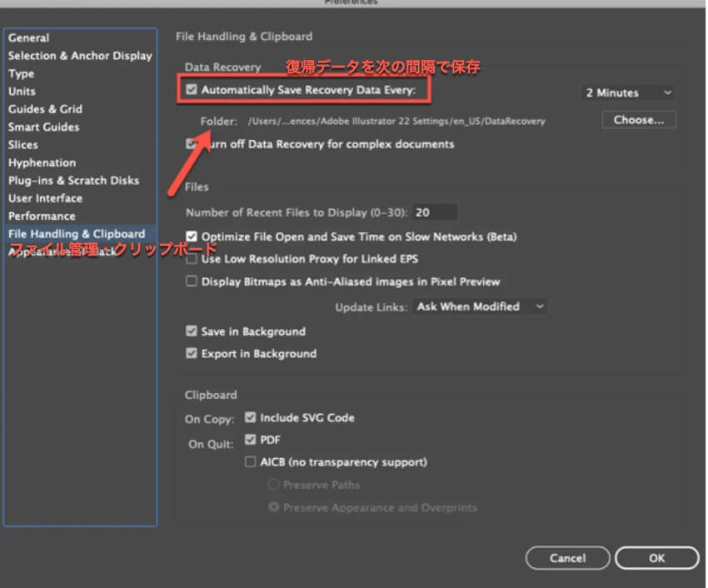The width and height of the screenshot is (708, 588).
Task: Select Preserve Appearance and Overprints radio button
Action: (273, 507)
